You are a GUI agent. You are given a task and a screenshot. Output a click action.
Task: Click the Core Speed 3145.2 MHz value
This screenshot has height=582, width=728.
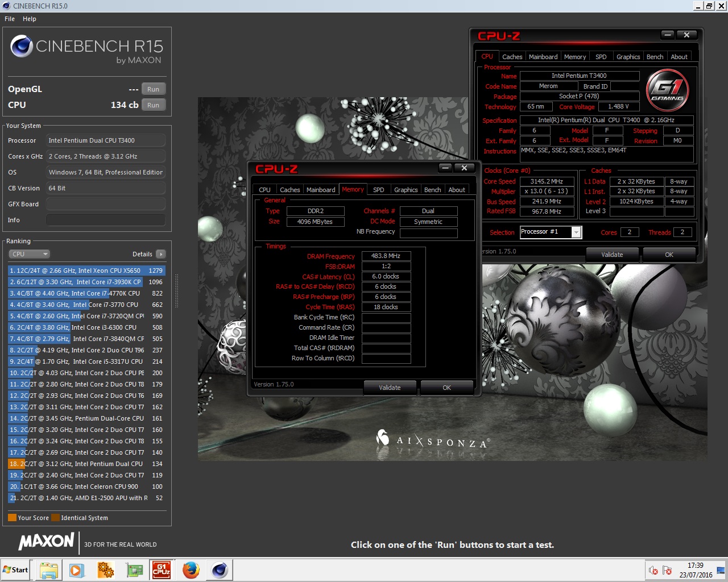pos(547,181)
